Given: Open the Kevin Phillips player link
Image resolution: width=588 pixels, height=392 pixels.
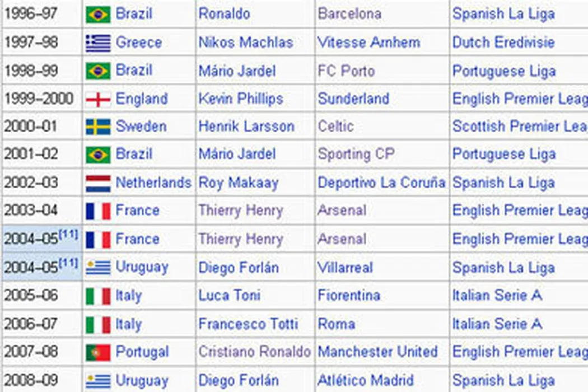Looking at the screenshot, I should pyautogui.click(x=240, y=99).
